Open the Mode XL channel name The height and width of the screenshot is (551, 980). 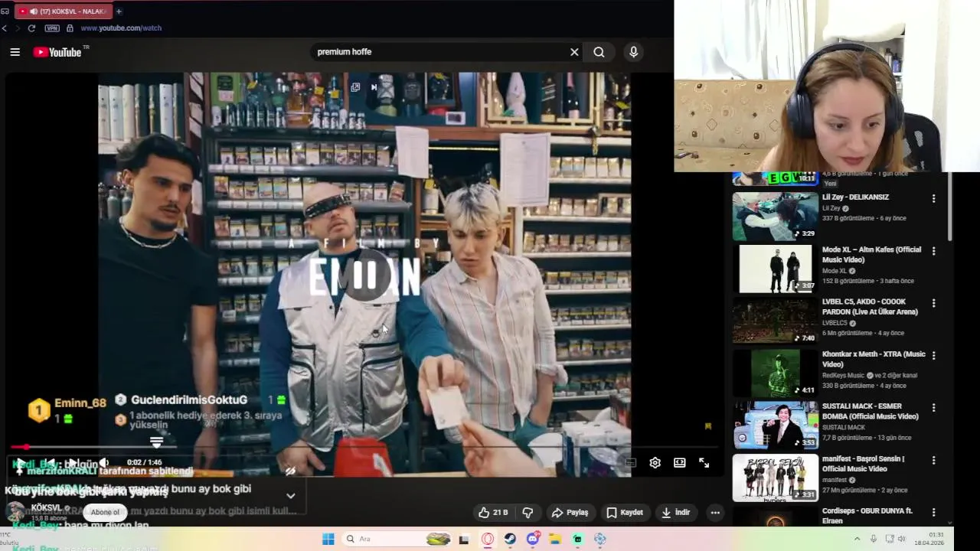click(835, 271)
